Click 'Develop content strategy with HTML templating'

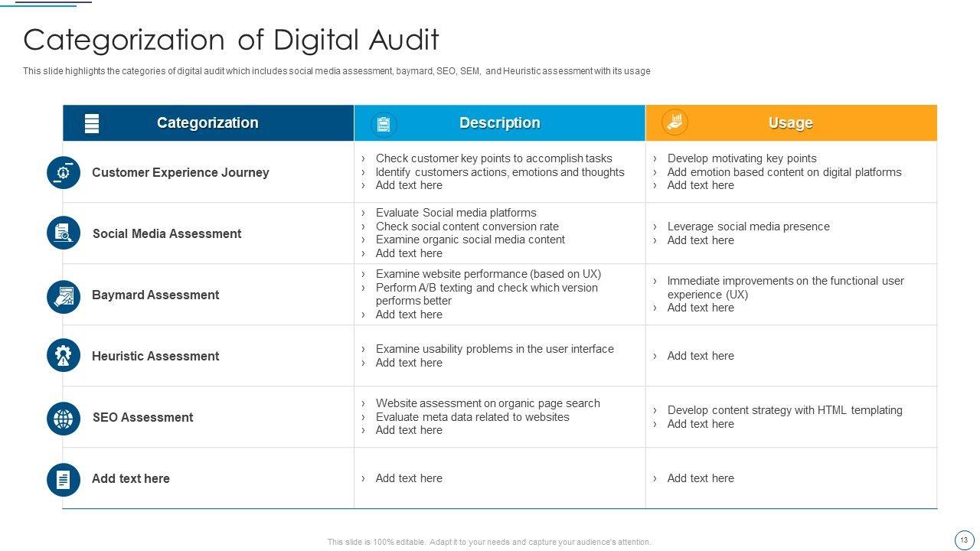[x=785, y=410]
